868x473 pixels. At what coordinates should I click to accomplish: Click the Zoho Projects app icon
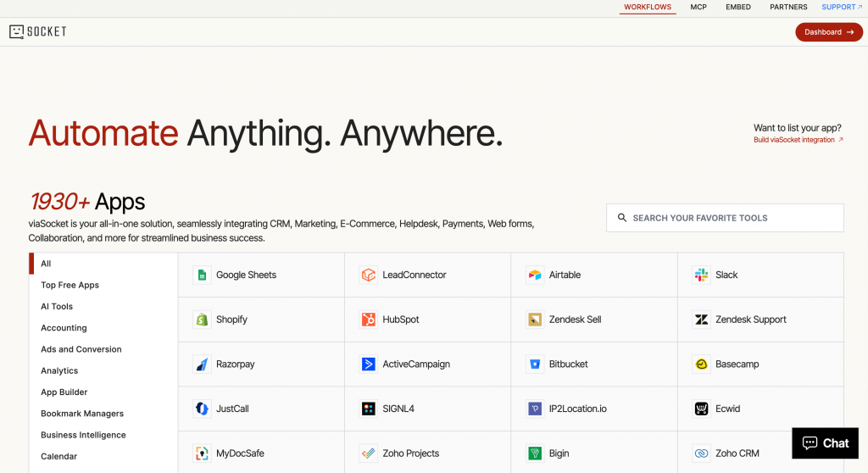(369, 453)
